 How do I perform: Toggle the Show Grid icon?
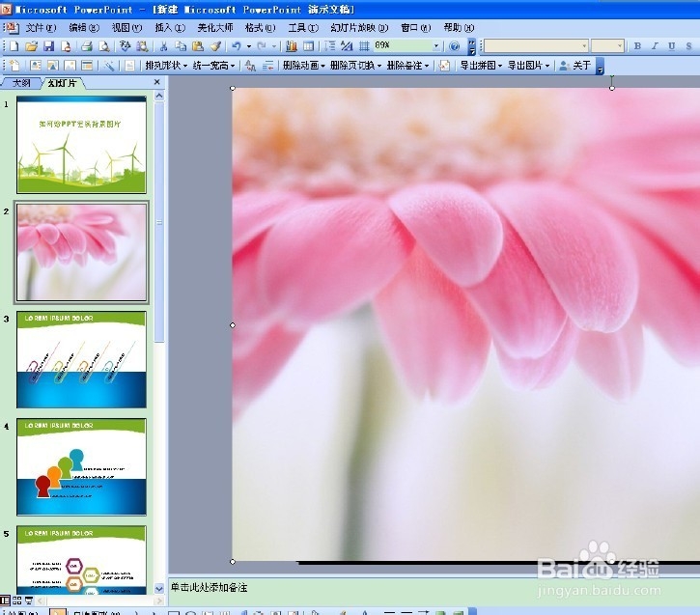tap(364, 46)
